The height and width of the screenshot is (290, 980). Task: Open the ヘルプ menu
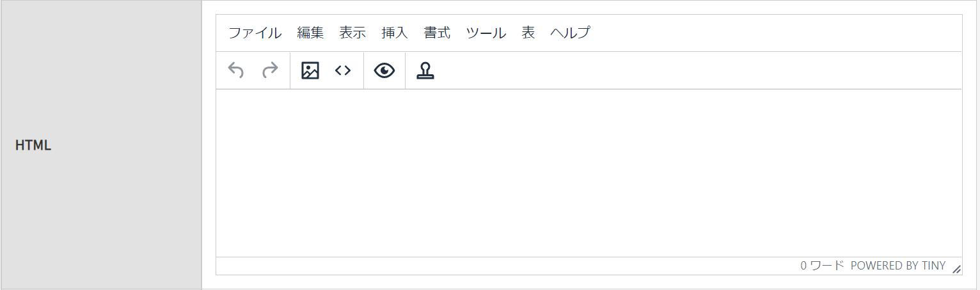tap(570, 33)
